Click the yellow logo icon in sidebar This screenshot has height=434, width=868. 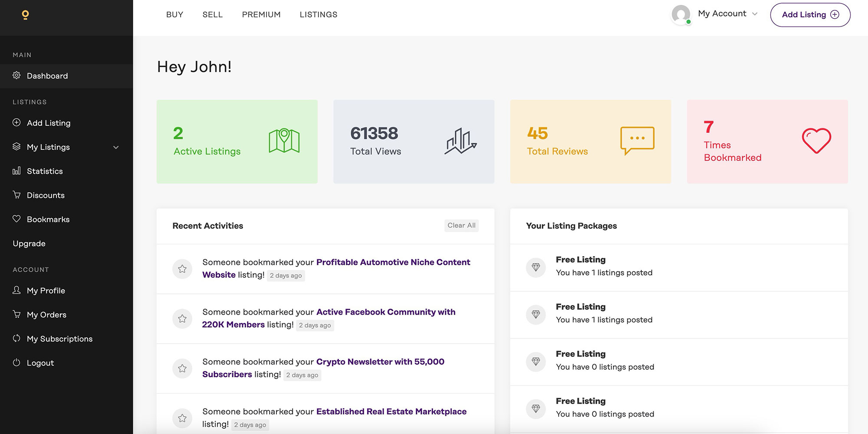tap(25, 15)
